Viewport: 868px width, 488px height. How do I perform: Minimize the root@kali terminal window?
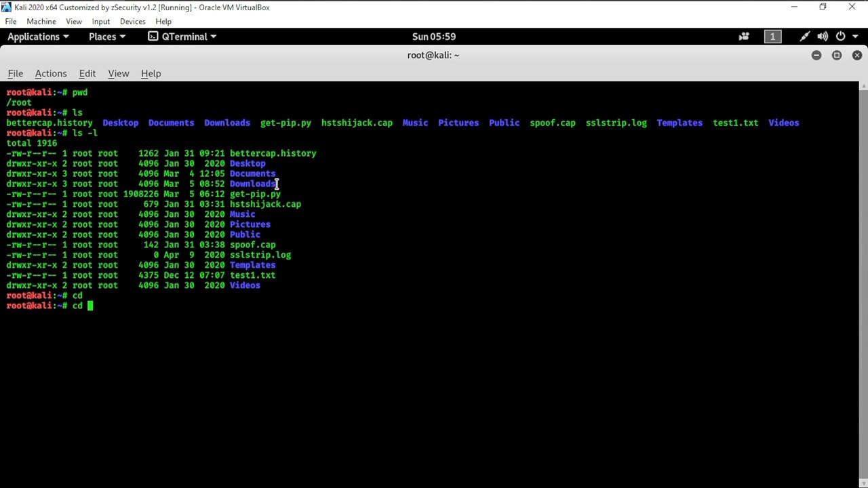pyautogui.click(x=816, y=55)
